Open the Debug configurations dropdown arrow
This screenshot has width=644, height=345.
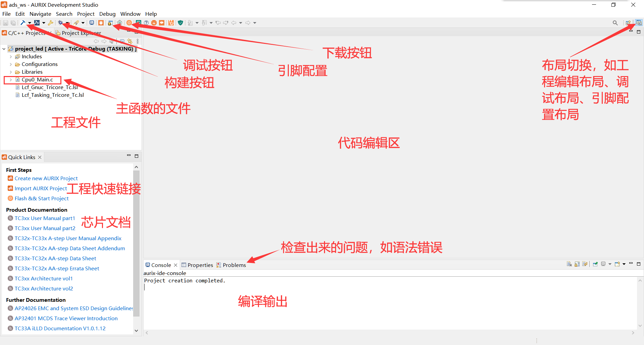[x=67, y=23]
